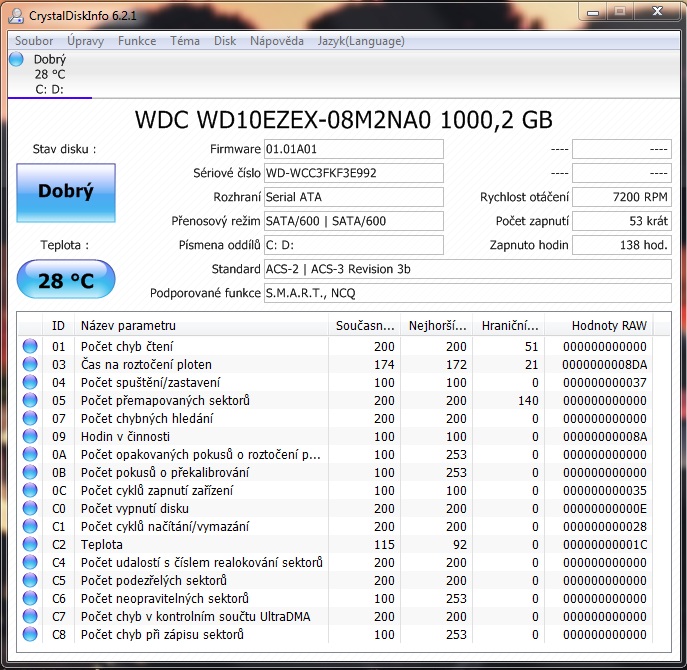Click the text Čas na roztočení ploten
Viewport: 687px width, 670px height.
[146, 364]
